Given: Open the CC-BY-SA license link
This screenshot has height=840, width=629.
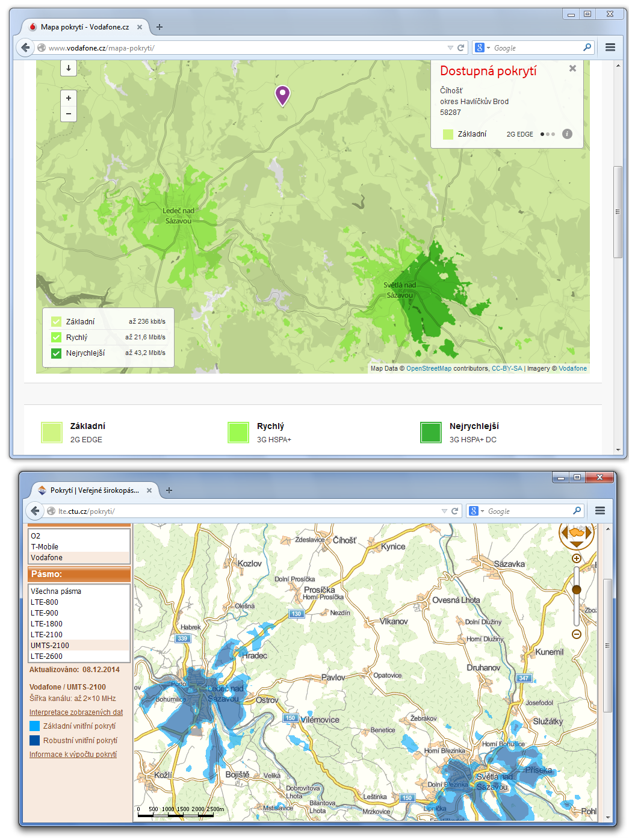Looking at the screenshot, I should tap(507, 368).
